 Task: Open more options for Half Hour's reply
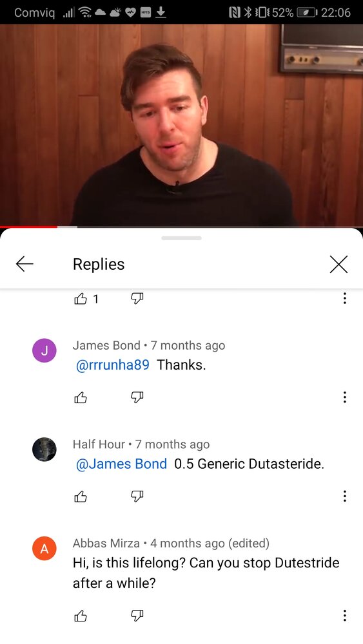344,496
